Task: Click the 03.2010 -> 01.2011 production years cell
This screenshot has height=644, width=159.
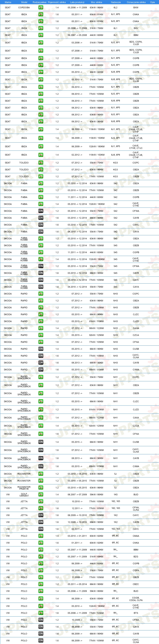Action: tap(77, 536)
